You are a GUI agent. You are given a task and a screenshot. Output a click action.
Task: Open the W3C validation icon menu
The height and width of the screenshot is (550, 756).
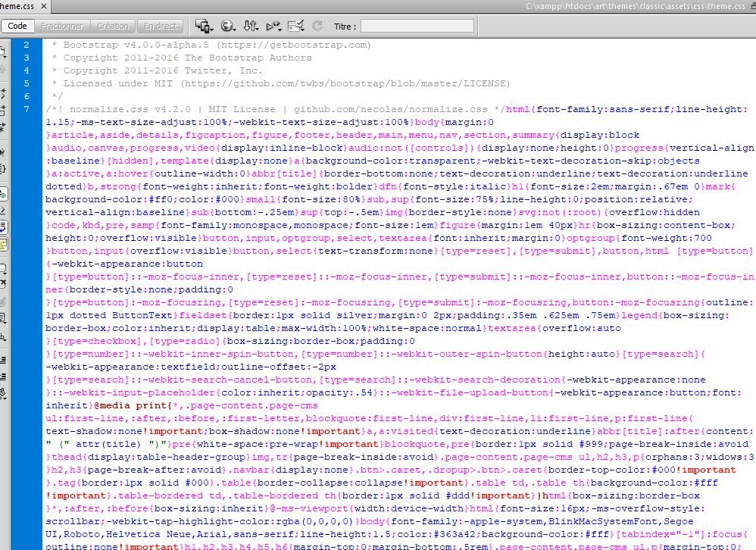[273, 26]
